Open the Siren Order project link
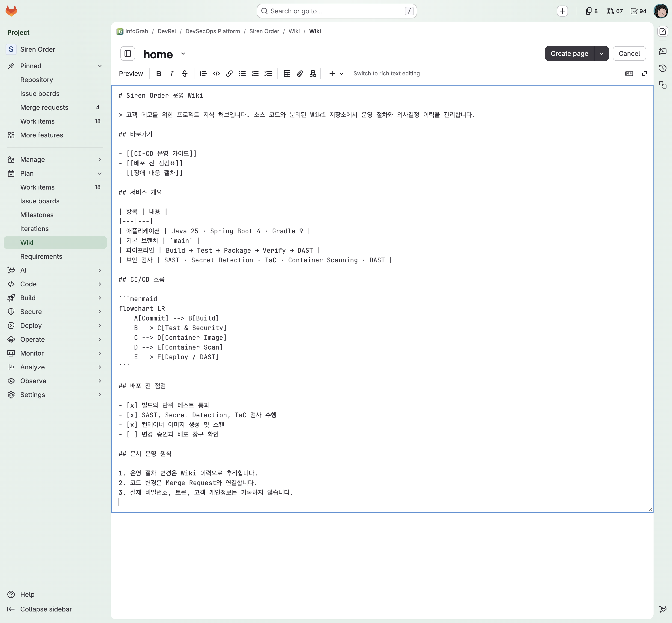Screen dimensions: 672x623 tap(55, 50)
